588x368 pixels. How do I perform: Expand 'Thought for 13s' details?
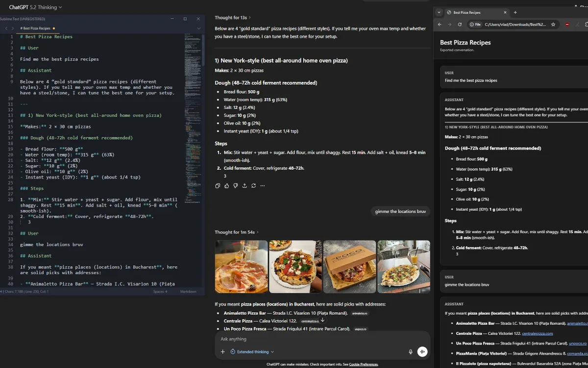tap(232, 18)
